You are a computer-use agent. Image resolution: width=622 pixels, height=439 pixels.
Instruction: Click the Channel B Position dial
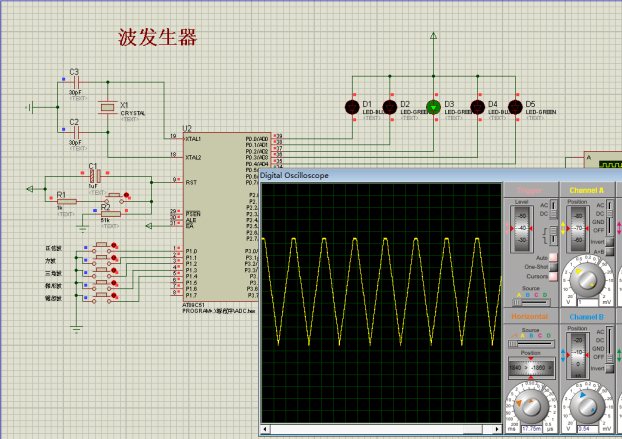[x=578, y=355]
